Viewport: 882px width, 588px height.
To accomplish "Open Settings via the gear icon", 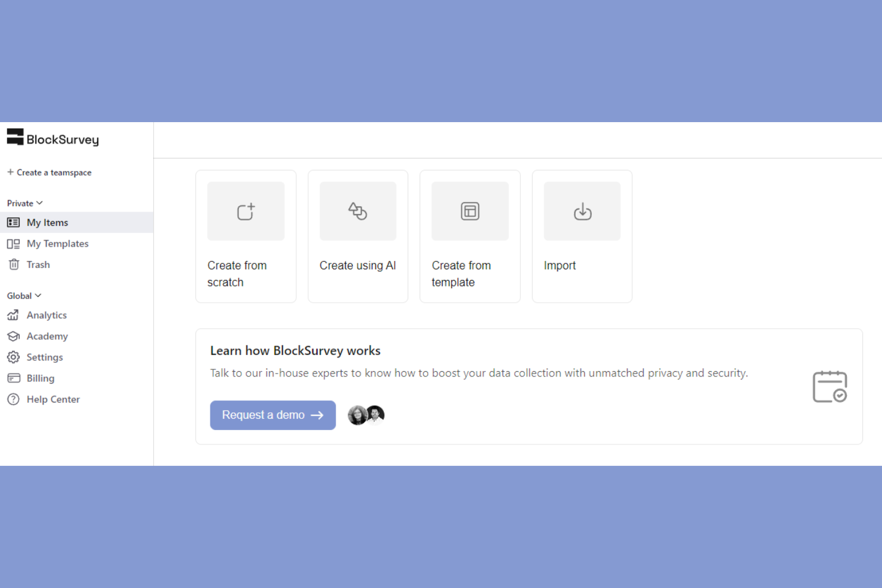I will click(x=14, y=357).
